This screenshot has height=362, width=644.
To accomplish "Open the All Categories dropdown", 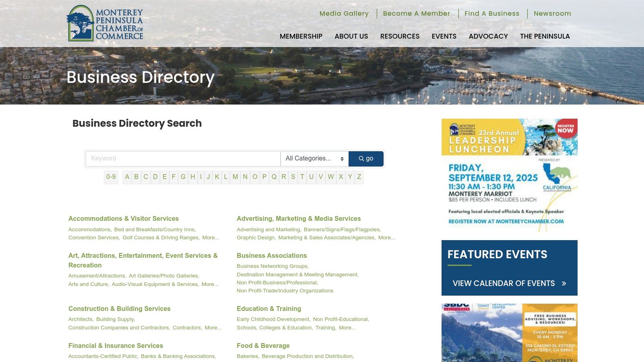I will pyautogui.click(x=314, y=158).
